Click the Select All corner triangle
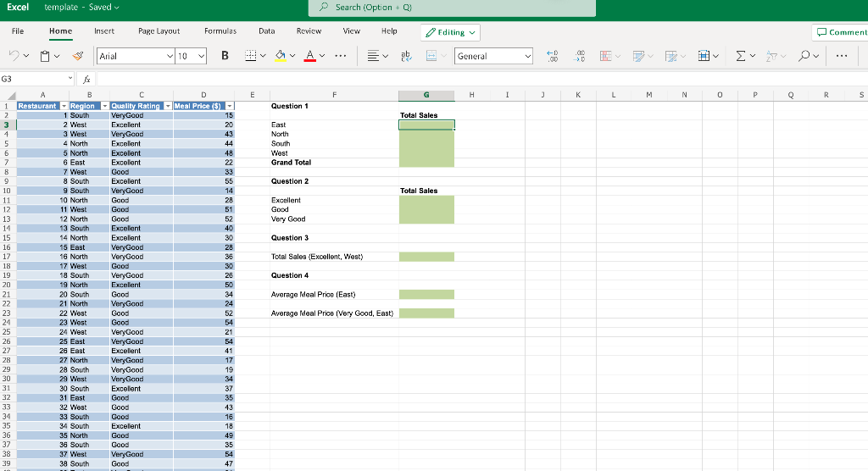 (10, 96)
